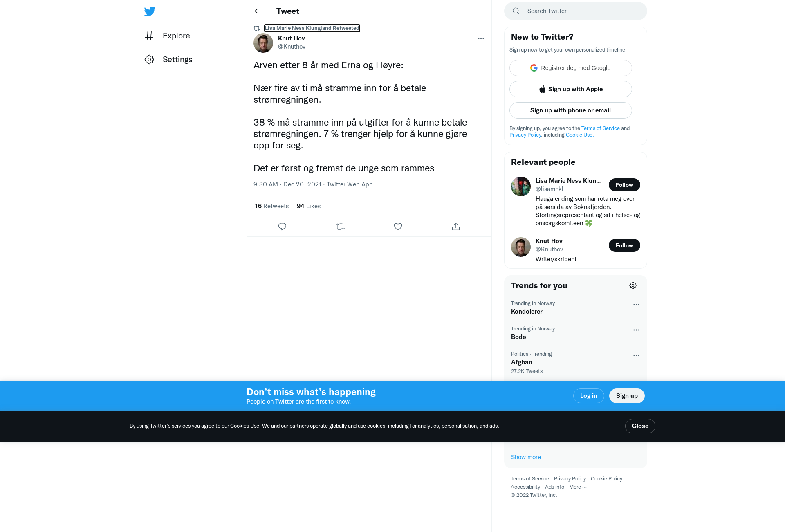
Task: Open more options for the Kondolerer trend
Action: click(x=636, y=305)
